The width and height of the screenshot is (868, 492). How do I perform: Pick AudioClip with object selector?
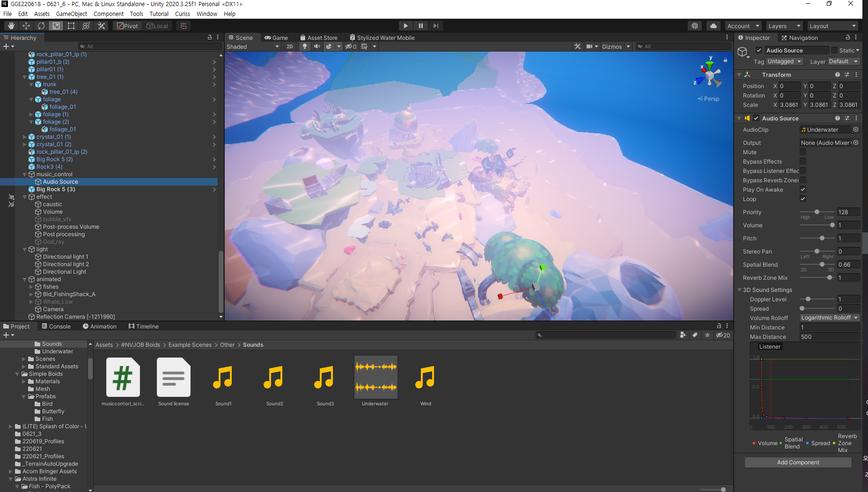[856, 130]
